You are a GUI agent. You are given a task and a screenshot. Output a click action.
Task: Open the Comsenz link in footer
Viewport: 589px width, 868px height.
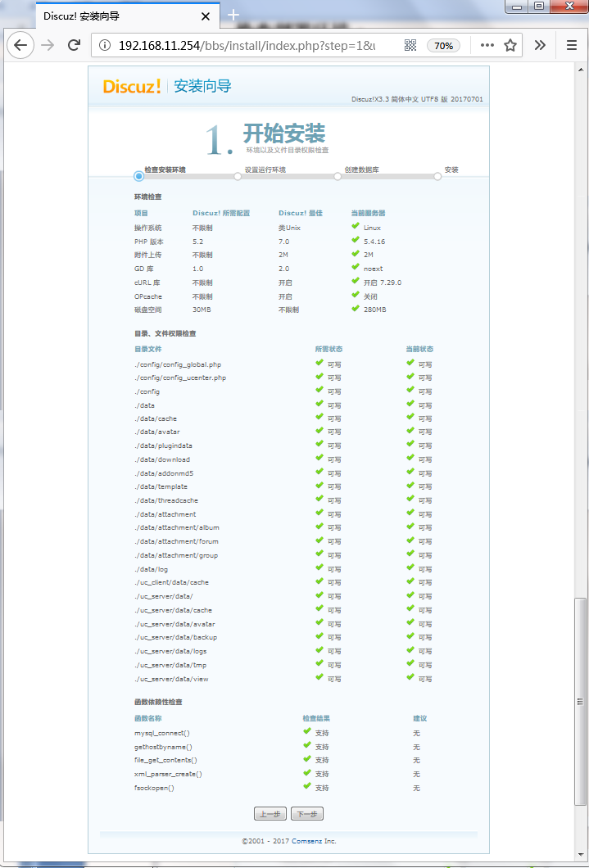[x=306, y=841]
